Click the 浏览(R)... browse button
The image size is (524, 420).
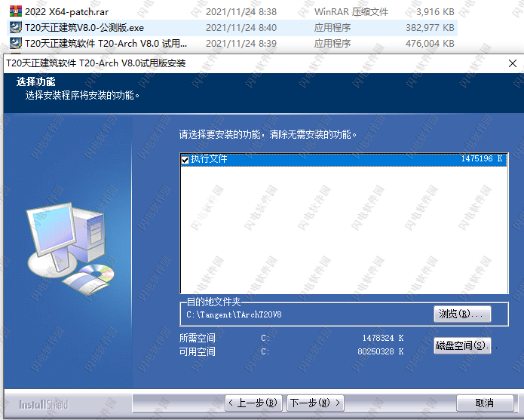point(462,314)
